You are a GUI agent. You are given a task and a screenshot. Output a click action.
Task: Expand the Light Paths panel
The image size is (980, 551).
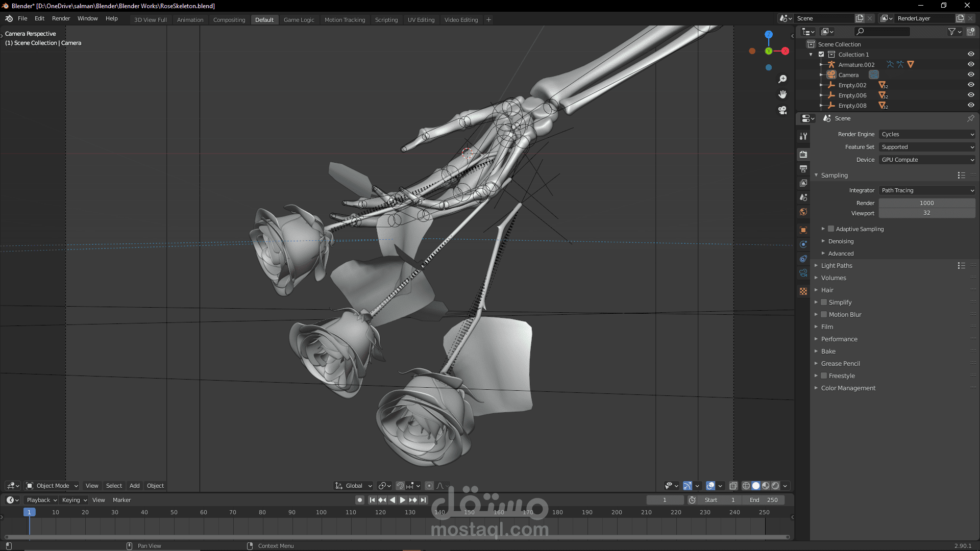(837, 266)
